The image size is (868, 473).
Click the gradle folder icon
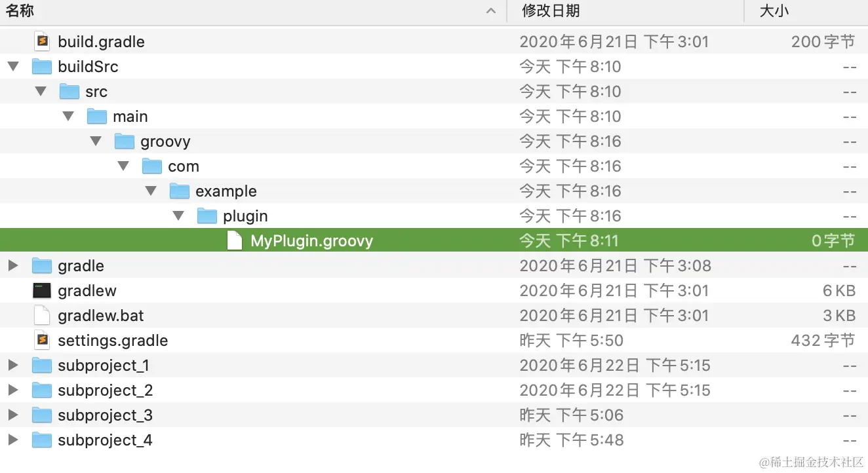coord(41,265)
